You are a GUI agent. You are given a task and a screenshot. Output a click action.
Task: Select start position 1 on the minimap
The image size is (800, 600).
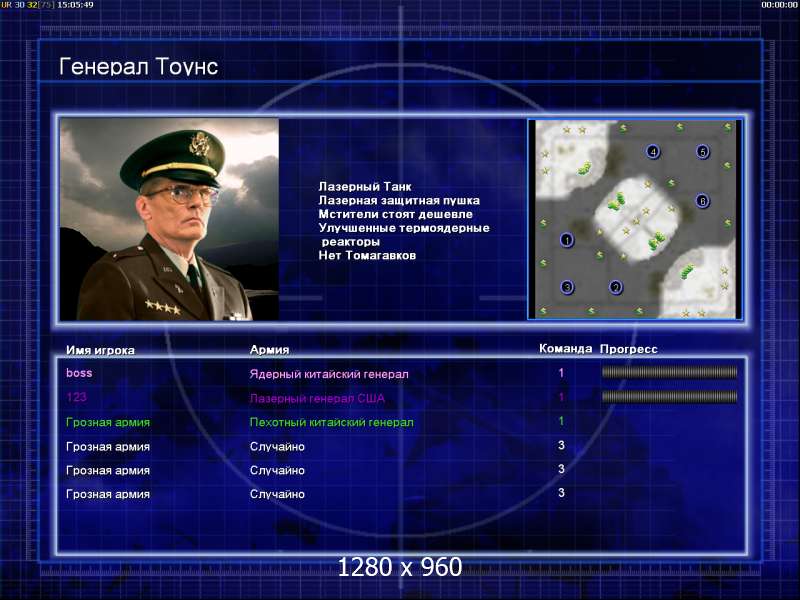coord(566,240)
